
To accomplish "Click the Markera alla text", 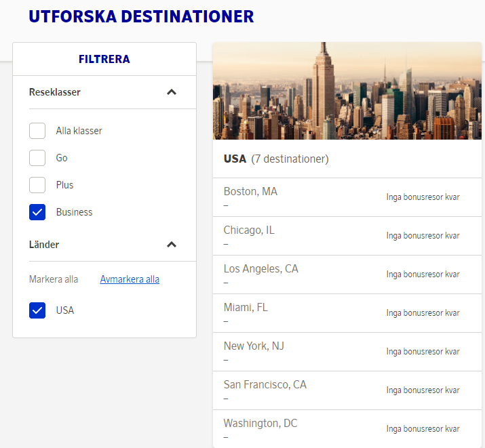I will pos(54,279).
